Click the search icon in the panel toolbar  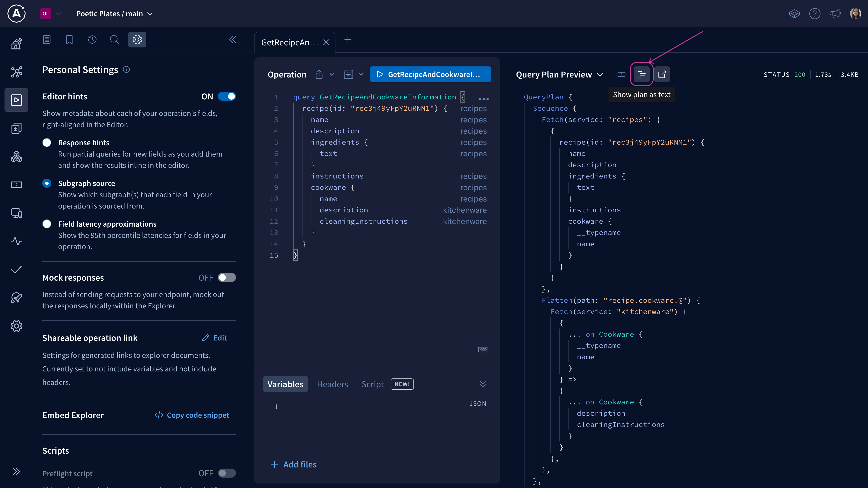click(115, 40)
